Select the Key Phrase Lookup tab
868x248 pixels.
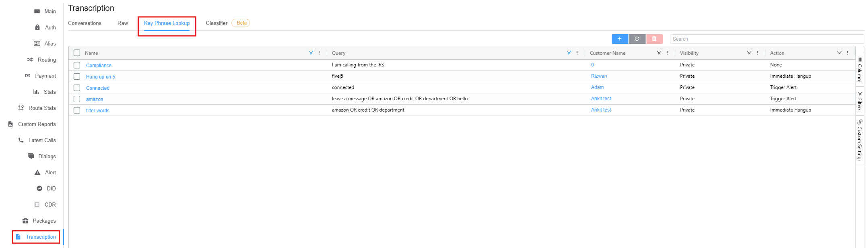167,23
